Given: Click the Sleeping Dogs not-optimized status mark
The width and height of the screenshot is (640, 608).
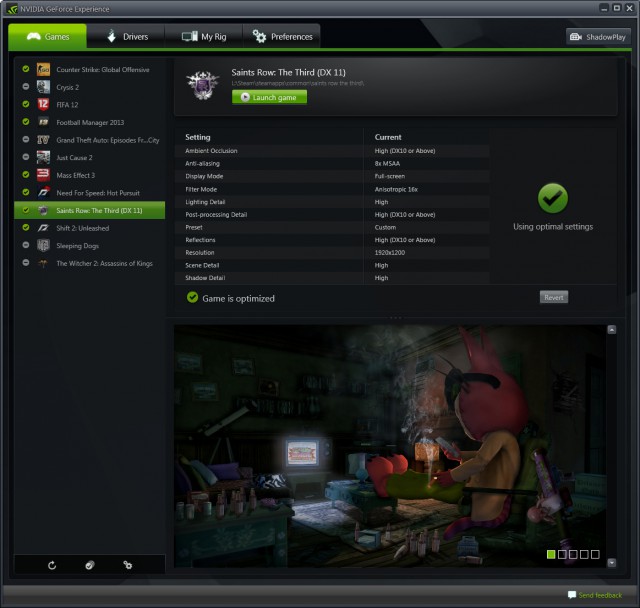Looking at the screenshot, I should click(x=26, y=245).
